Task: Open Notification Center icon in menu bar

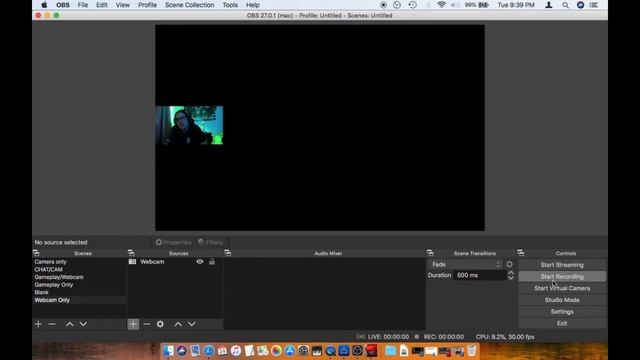Action: point(594,5)
